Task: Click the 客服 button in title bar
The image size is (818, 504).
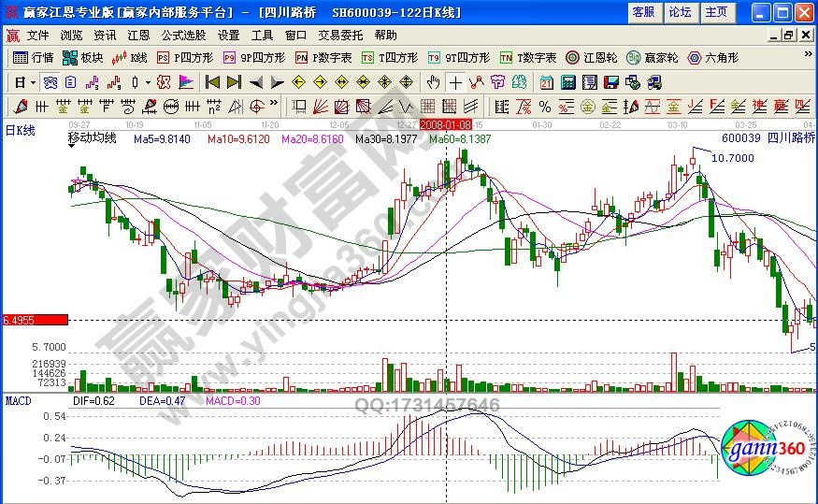Action: [x=643, y=12]
